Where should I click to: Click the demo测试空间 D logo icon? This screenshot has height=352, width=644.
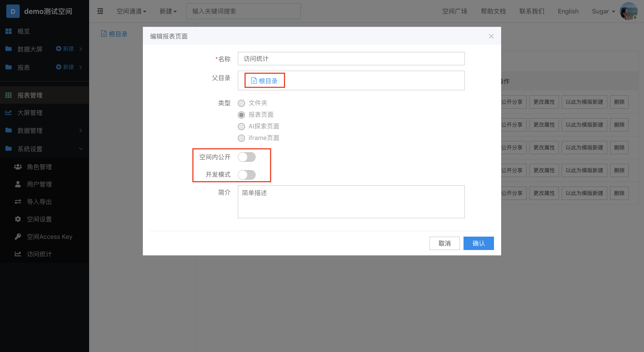13,11
